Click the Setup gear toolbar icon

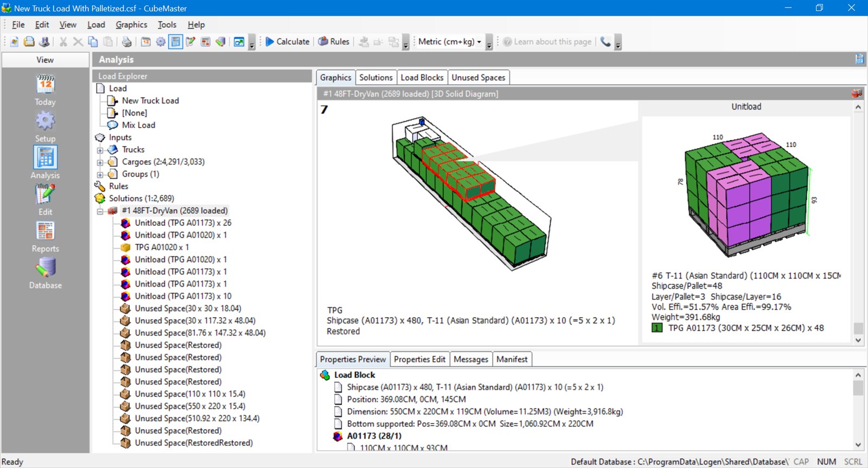pyautogui.click(x=161, y=42)
